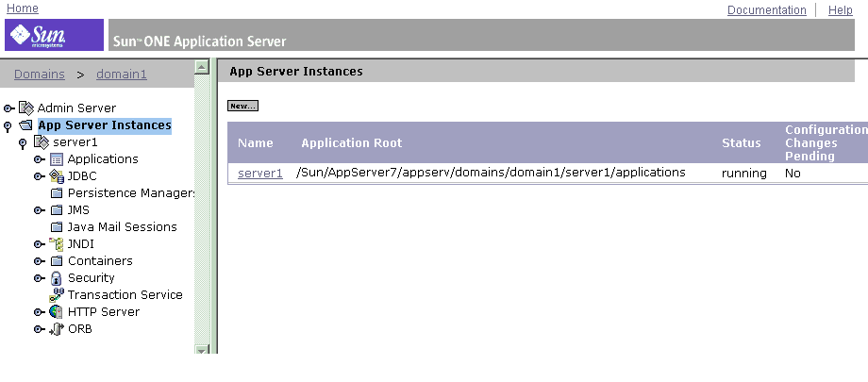Select Persistence Managers in the tree
Screen dimensions: 868x382
click(x=130, y=193)
